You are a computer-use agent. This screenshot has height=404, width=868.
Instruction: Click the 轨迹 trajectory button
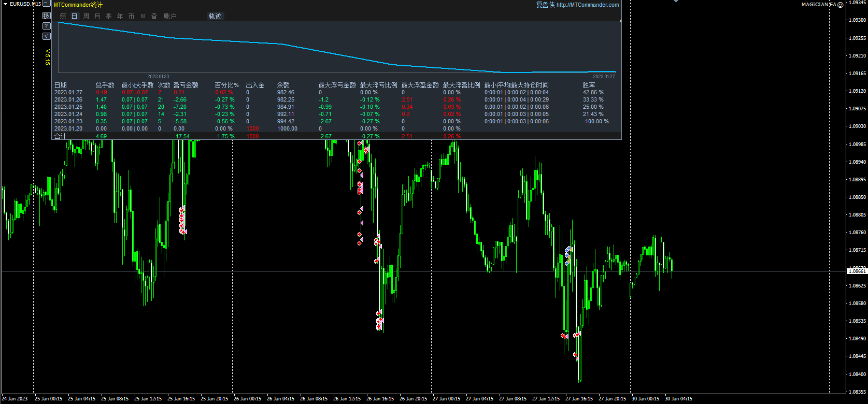[215, 16]
